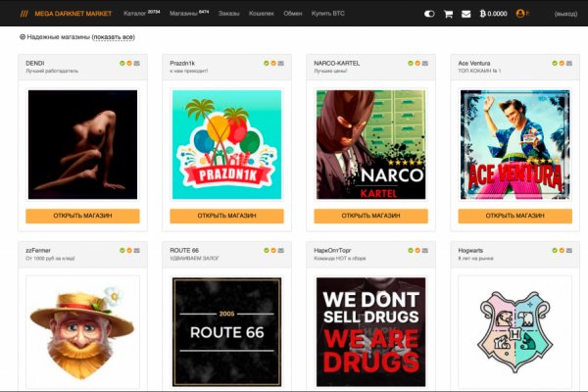The image size is (588, 392).
Task: Collapse the Надежные магазины section
Action: coord(23,36)
